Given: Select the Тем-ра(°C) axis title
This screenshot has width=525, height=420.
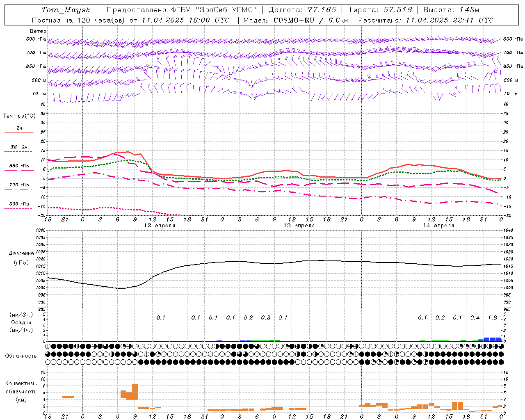Looking at the screenshot, I should (x=19, y=116).
